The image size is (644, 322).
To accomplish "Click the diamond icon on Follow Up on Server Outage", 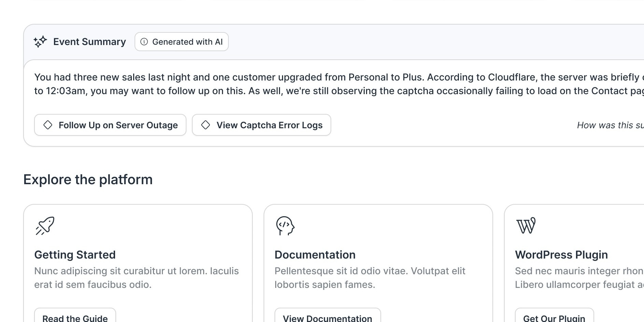I will (48, 125).
